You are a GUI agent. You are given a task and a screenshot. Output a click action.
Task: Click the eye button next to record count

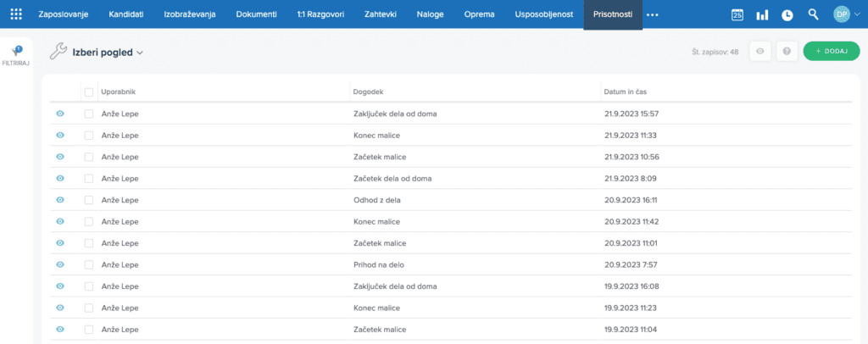click(x=760, y=52)
